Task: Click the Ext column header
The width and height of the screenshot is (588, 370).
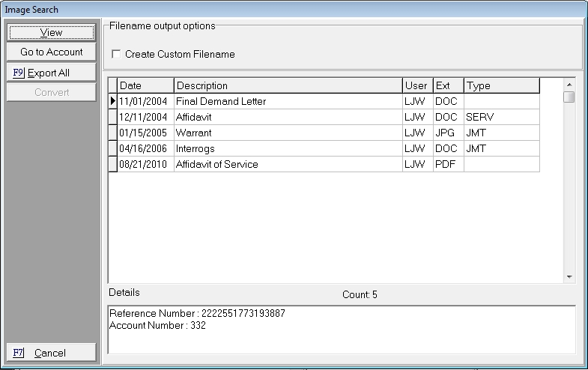Action: [448, 85]
